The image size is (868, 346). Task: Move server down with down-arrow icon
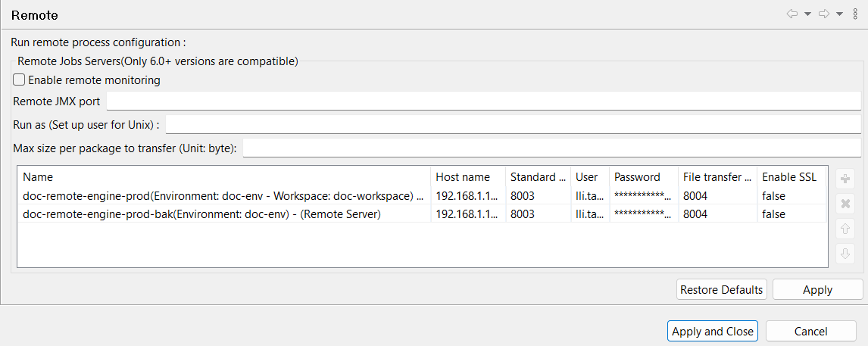[x=845, y=254]
